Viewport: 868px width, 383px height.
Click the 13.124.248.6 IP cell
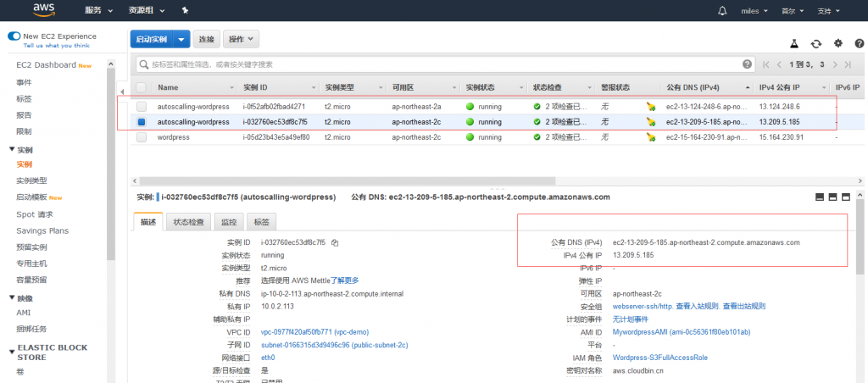click(780, 106)
